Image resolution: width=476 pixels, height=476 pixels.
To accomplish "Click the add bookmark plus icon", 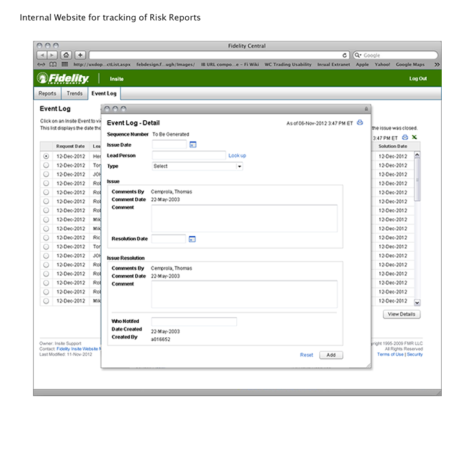I will (80, 55).
